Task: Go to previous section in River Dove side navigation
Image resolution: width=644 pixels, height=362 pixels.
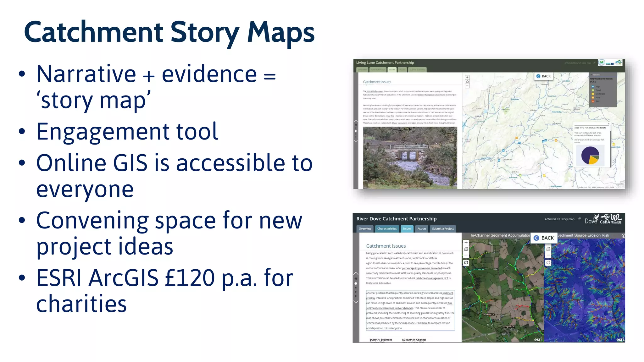Action: pos(356,273)
